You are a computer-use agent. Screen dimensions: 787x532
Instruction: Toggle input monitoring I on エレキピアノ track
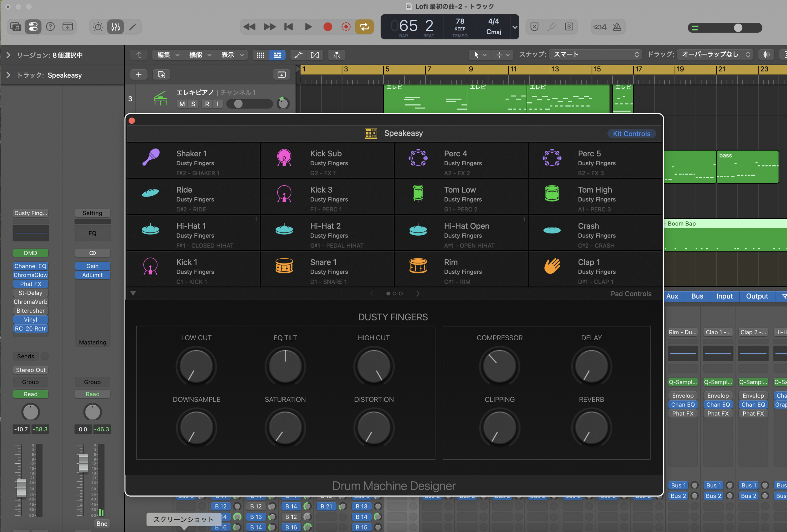click(218, 104)
